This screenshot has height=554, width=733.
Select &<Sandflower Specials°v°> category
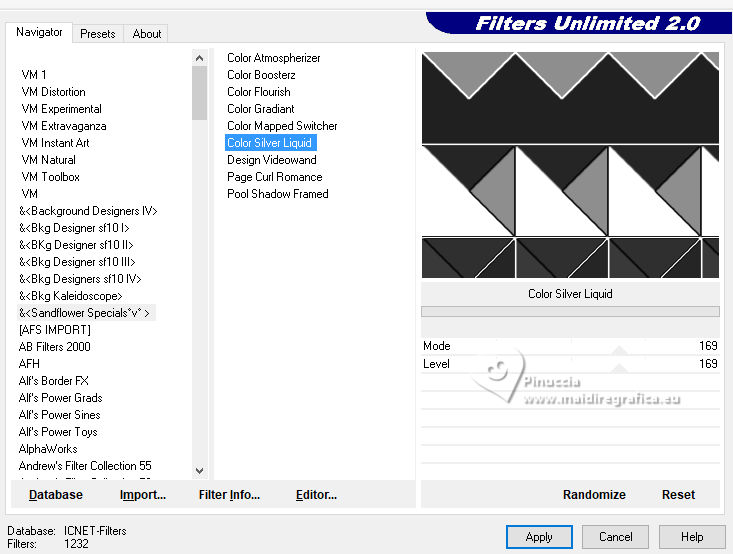(x=86, y=313)
